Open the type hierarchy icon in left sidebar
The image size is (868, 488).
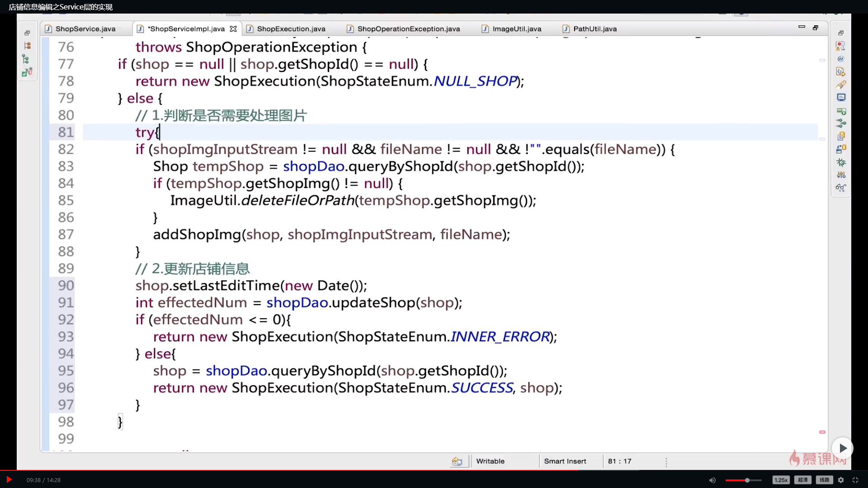click(26, 59)
